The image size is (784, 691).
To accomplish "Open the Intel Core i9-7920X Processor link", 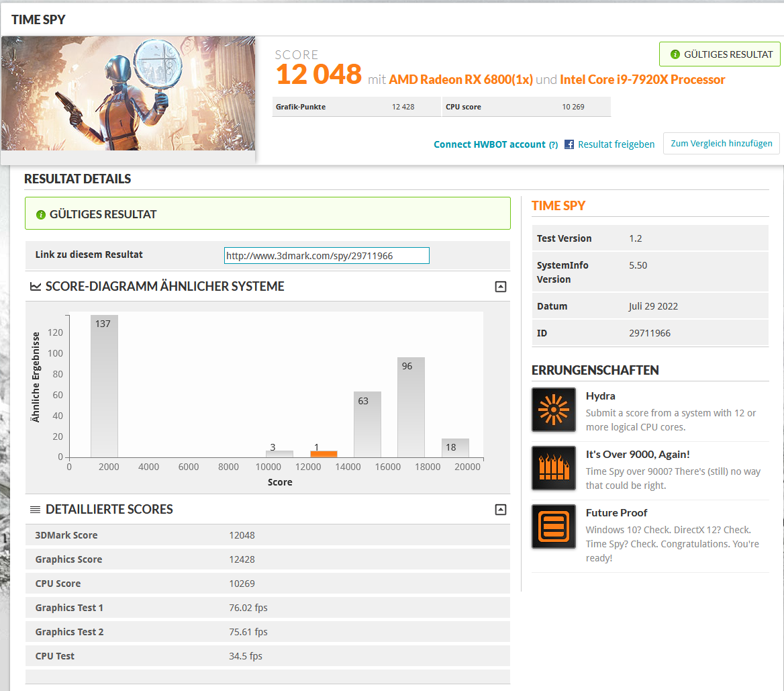I will click(x=642, y=79).
